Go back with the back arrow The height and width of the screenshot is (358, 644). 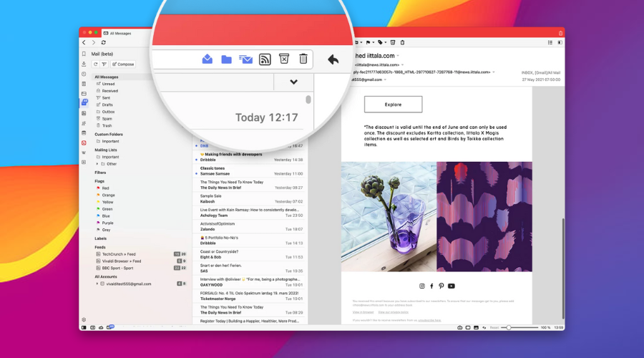84,42
